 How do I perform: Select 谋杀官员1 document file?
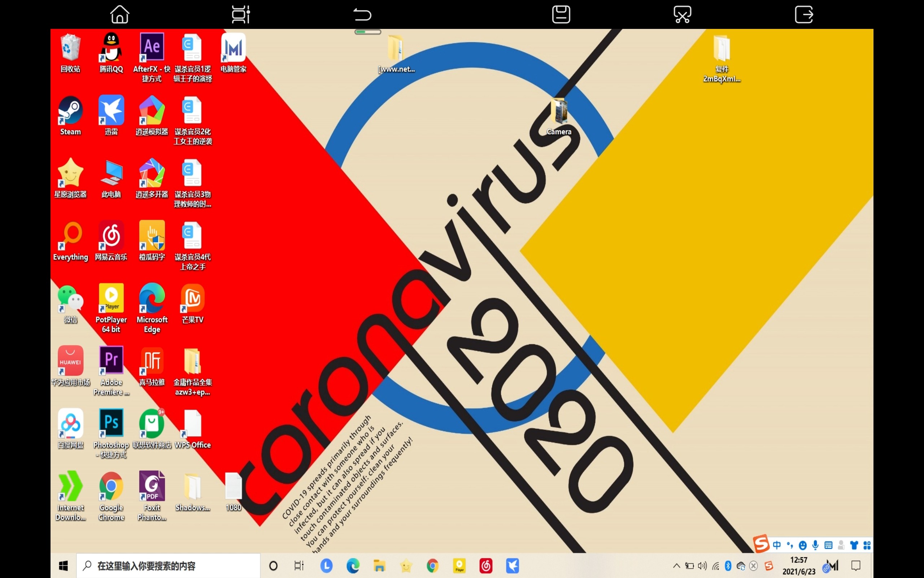pyautogui.click(x=192, y=47)
